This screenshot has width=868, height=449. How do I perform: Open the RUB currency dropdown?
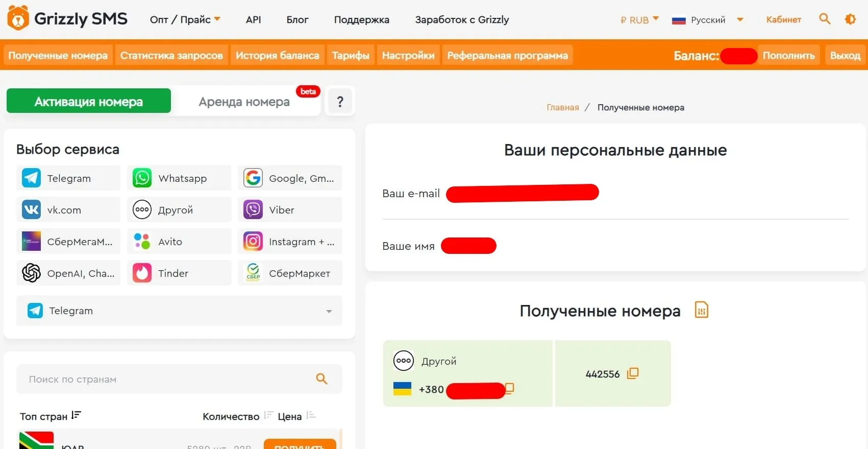click(x=639, y=19)
